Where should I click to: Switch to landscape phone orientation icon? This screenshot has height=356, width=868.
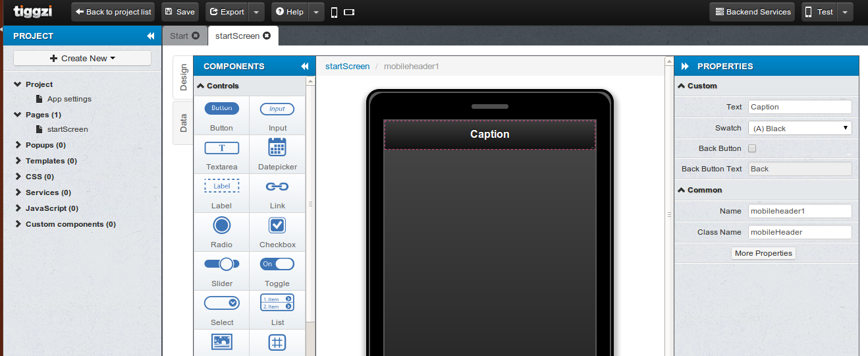[349, 12]
